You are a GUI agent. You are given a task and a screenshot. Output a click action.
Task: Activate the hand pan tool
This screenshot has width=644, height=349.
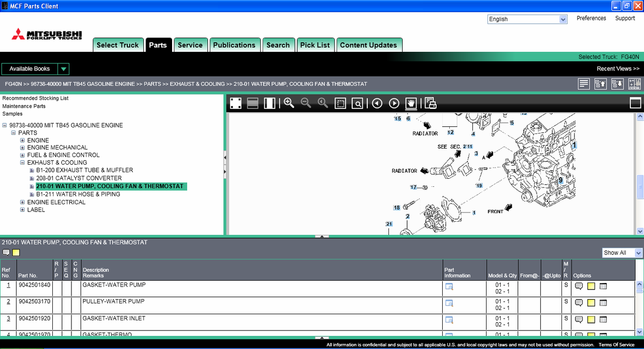tap(412, 103)
